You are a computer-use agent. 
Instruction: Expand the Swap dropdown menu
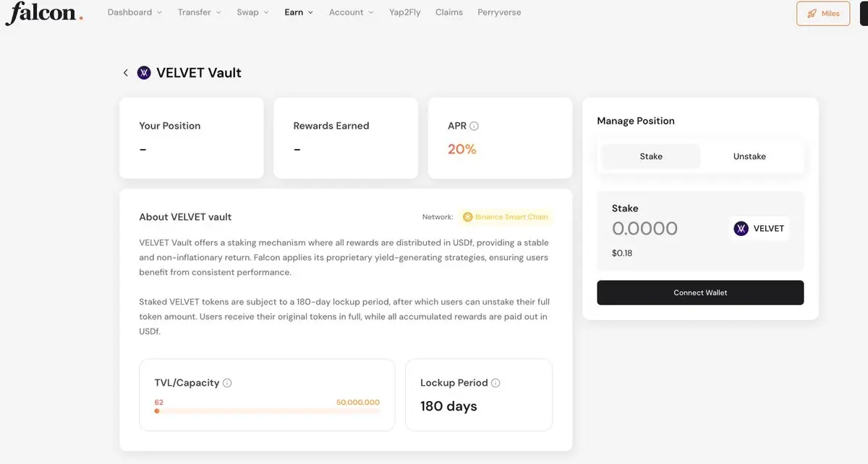point(252,12)
